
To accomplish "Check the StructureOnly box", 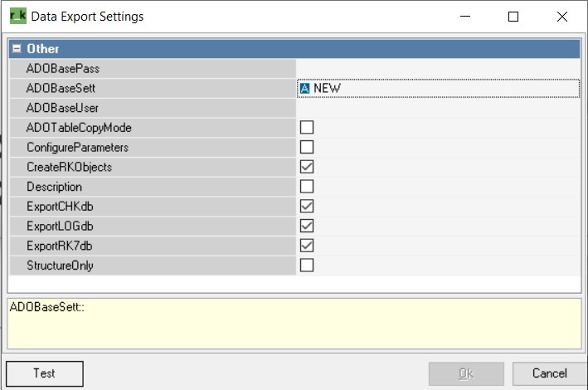I will coord(307,266).
